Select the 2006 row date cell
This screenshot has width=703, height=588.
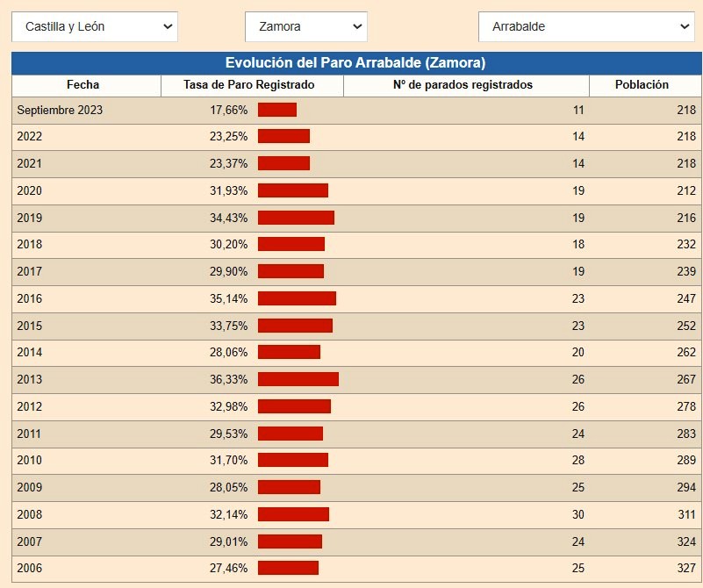[30, 568]
